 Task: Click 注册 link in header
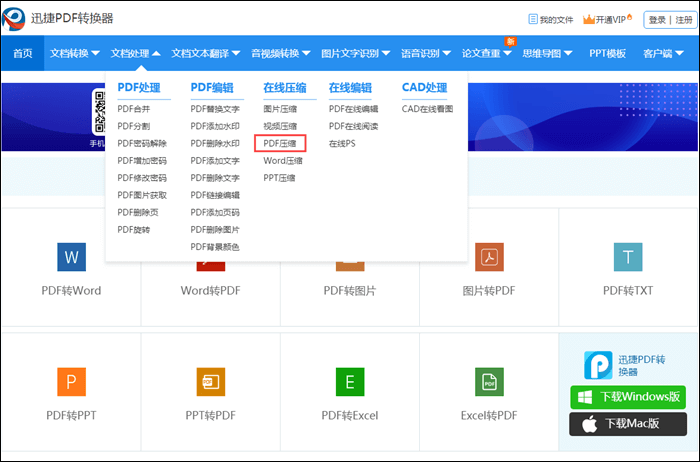click(683, 20)
